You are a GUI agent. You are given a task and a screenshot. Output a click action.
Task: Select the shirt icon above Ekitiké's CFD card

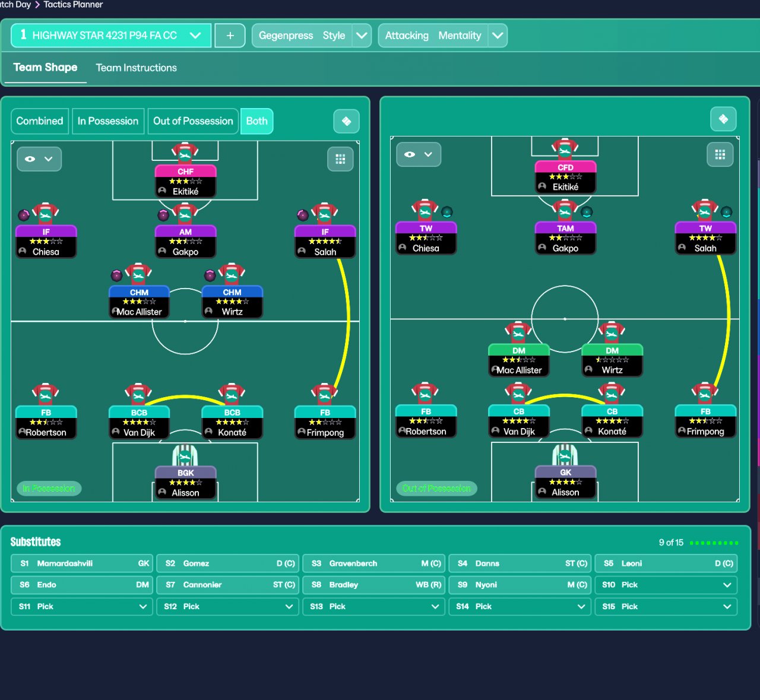coord(565,148)
